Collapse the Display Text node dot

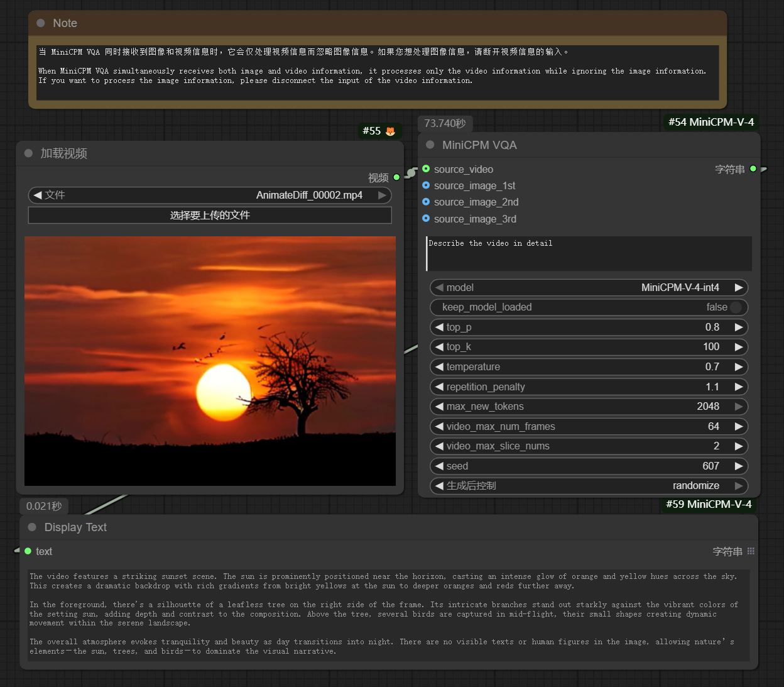32,527
